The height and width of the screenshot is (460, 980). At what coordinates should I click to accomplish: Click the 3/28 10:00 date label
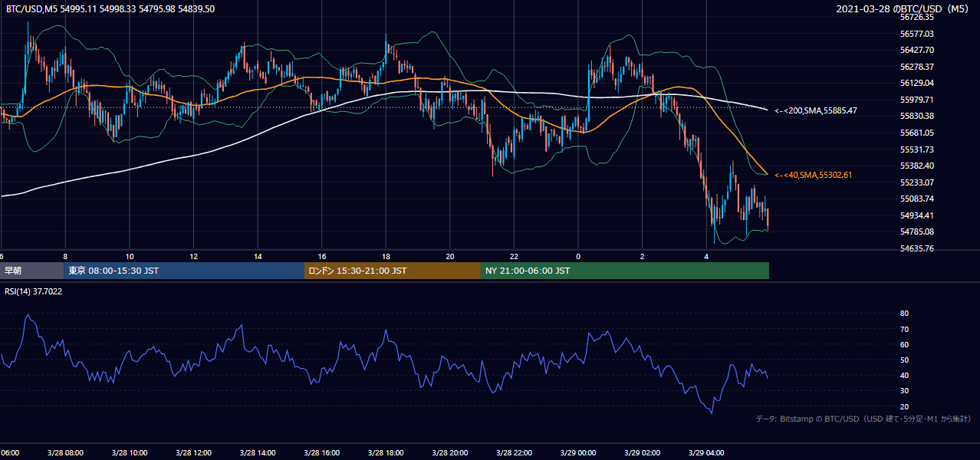pyautogui.click(x=130, y=453)
